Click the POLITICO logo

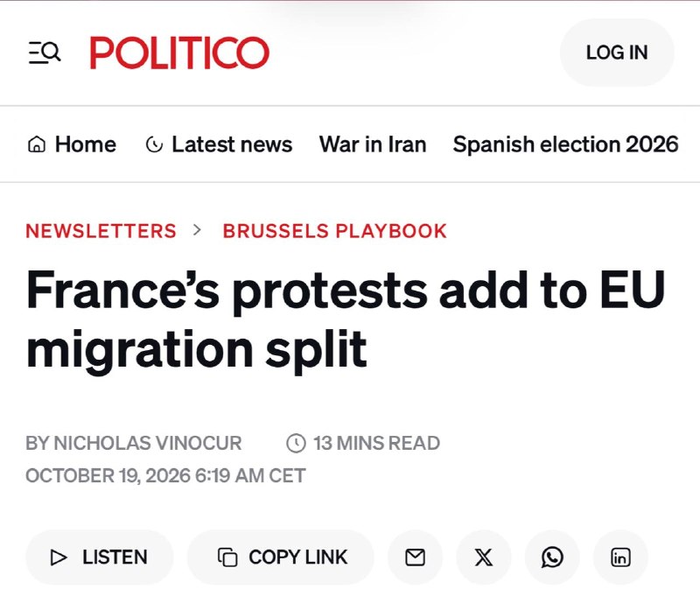(179, 53)
